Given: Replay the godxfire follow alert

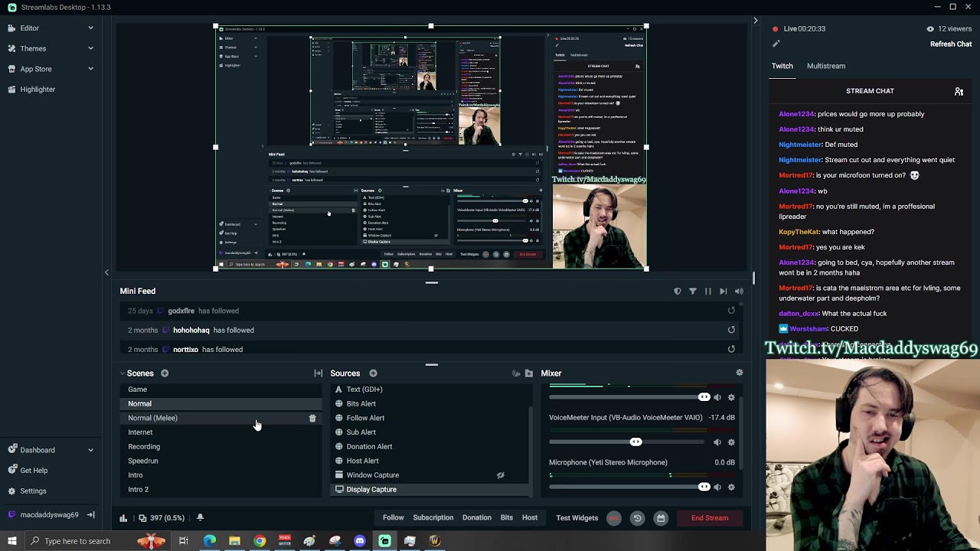Looking at the screenshot, I should coord(731,311).
